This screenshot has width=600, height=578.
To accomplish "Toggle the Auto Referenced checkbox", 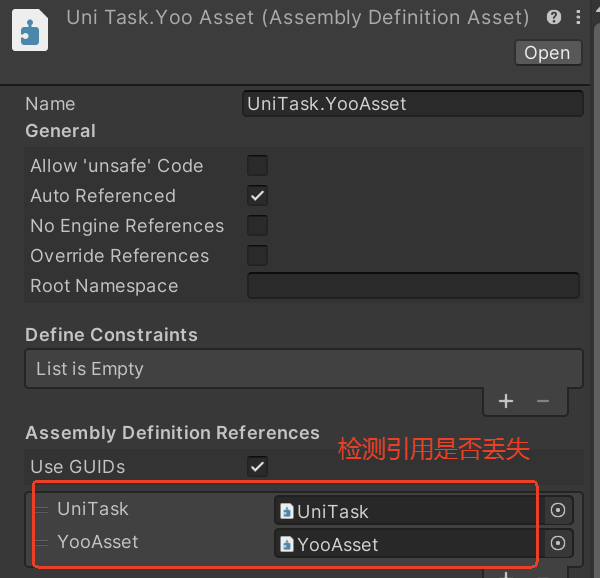I will point(257,196).
